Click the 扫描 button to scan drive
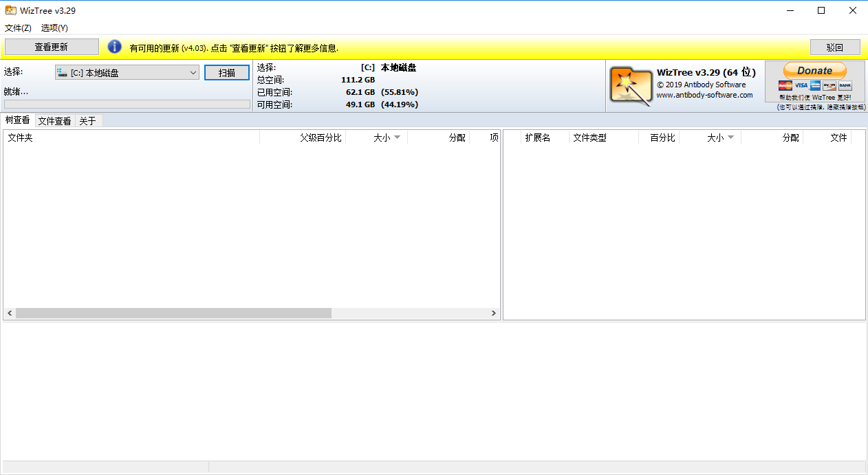 pyautogui.click(x=227, y=72)
